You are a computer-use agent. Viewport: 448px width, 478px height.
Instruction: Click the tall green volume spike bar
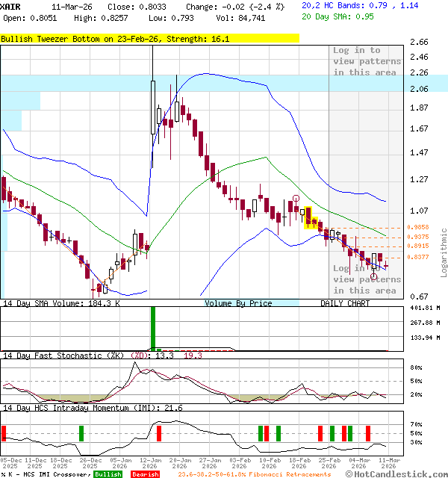(153, 327)
